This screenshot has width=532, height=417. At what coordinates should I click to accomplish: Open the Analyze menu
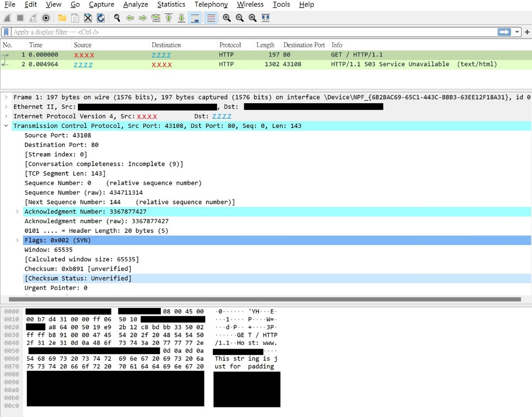135,5
